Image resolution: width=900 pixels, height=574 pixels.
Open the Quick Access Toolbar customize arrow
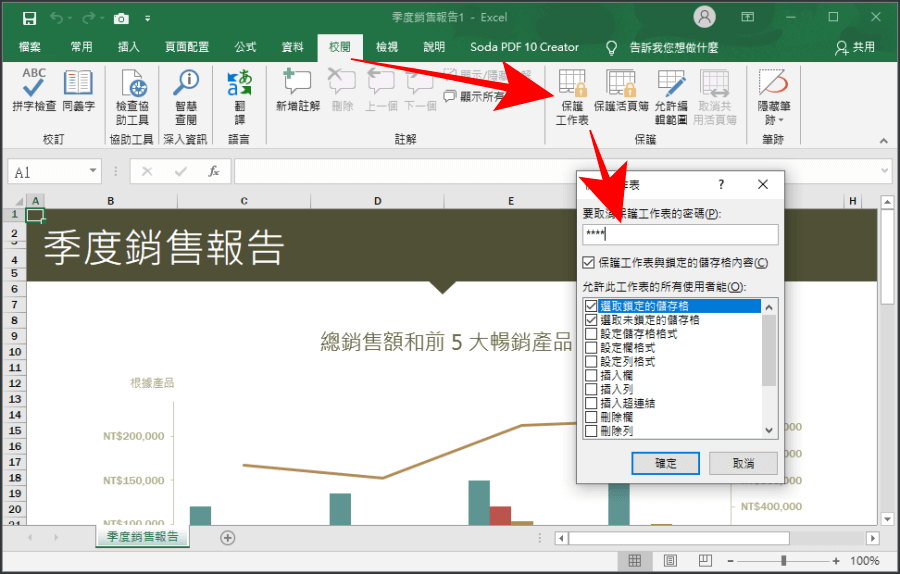coord(148,19)
